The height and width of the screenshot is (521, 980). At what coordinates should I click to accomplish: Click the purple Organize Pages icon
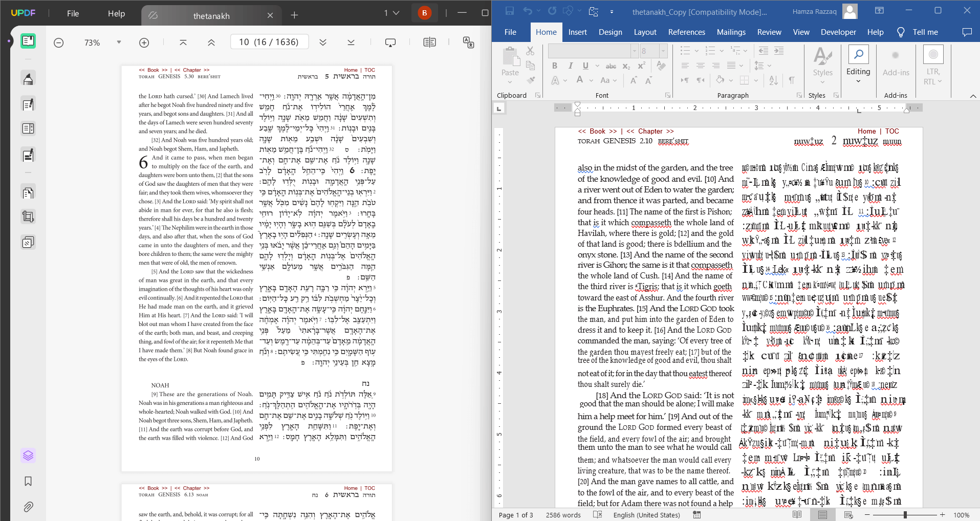click(28, 455)
